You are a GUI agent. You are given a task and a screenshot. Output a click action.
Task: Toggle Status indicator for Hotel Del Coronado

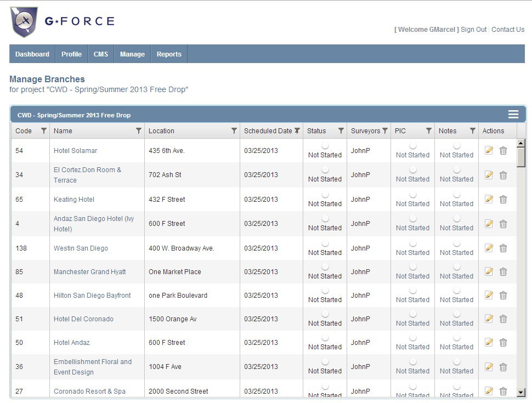pos(325,314)
